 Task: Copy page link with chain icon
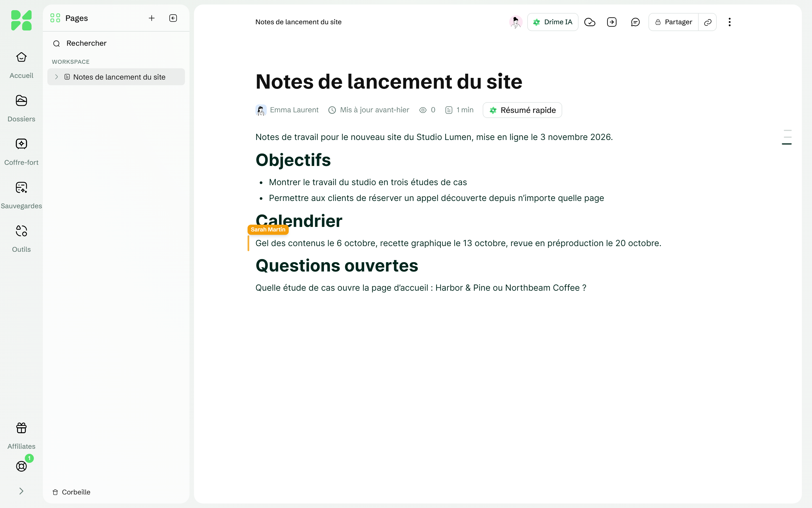[708, 22]
